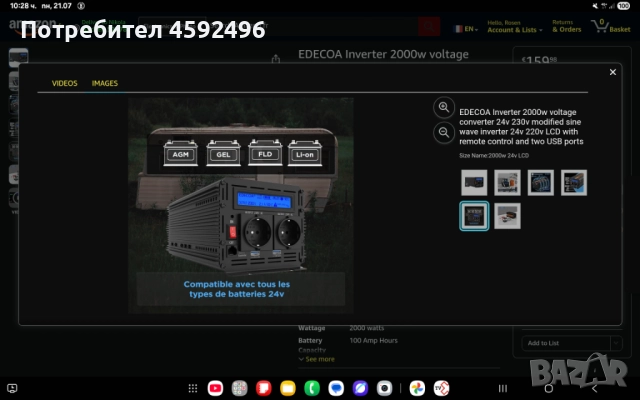This screenshot has width=640, height=400.
Task: Launch the purple Samsung Internet browser
Action: (360, 388)
